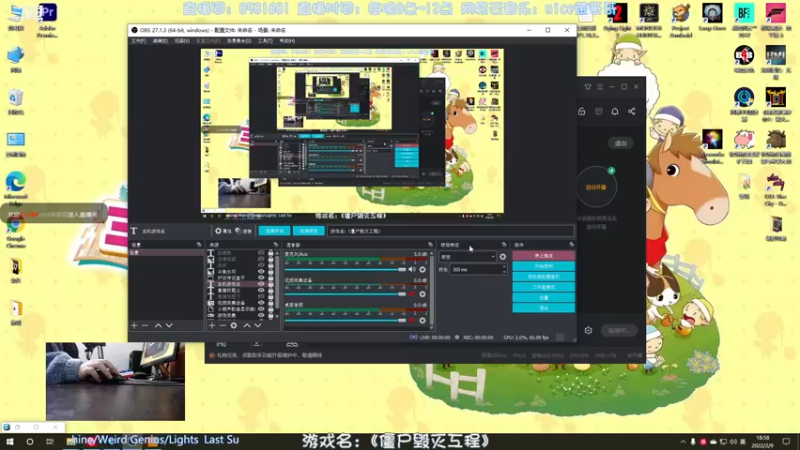Open 麦克风/Aux audio settings gear
The image size is (800, 450).
(422, 269)
